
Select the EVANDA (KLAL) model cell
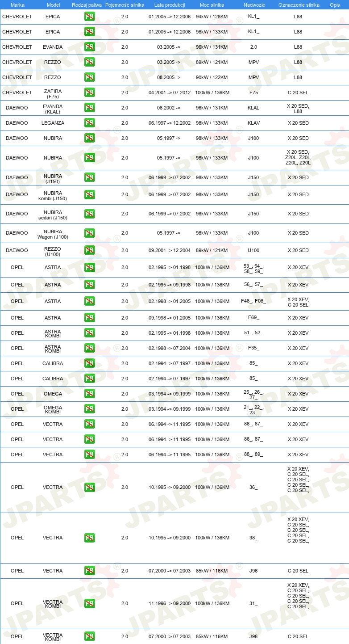(x=53, y=109)
